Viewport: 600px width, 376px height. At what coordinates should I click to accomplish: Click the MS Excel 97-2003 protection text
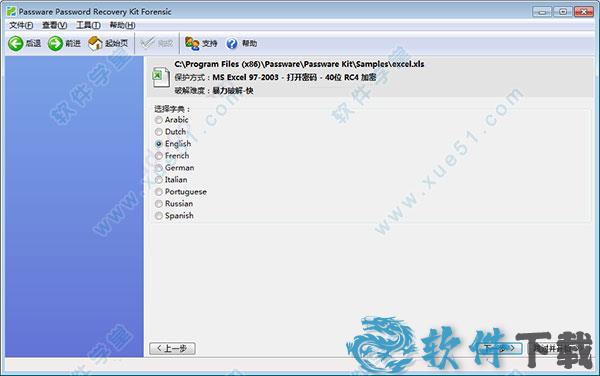coord(294,77)
